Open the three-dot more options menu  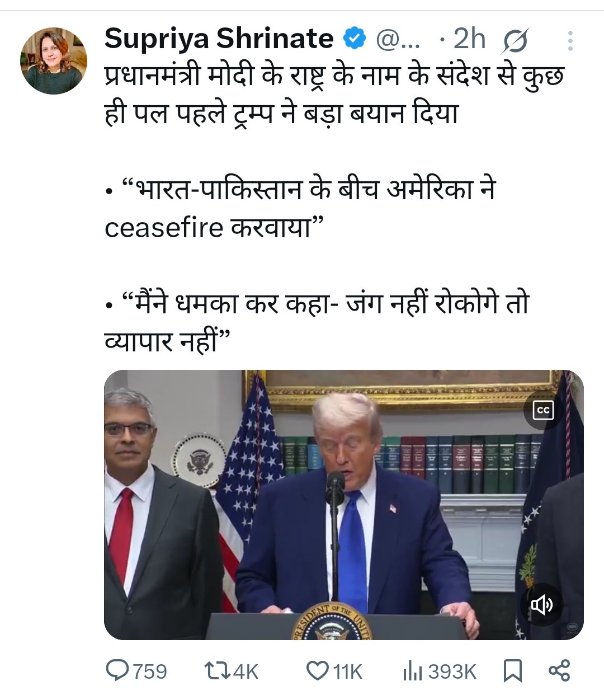[570, 41]
